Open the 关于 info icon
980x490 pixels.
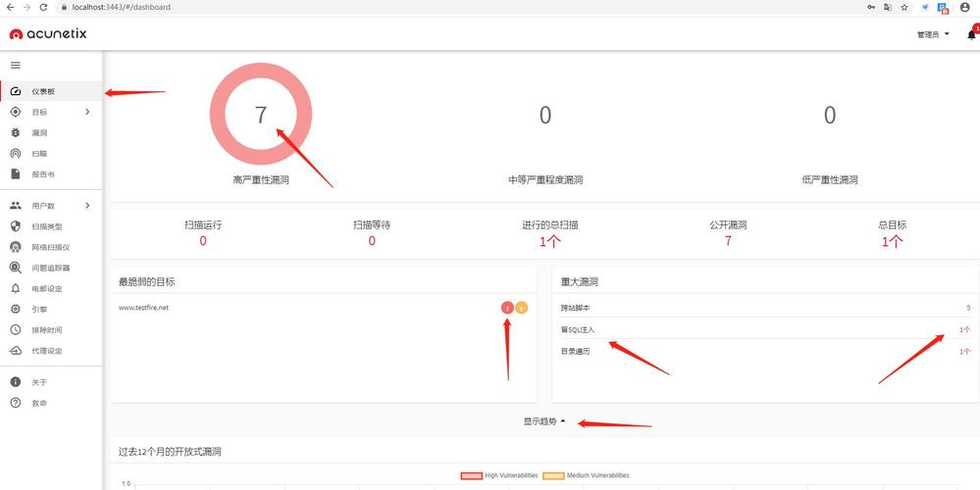pyautogui.click(x=16, y=382)
